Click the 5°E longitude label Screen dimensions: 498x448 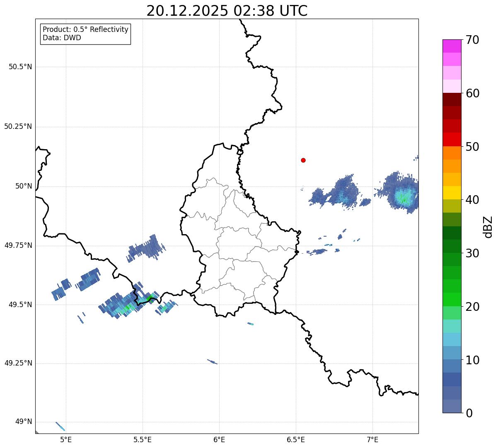pyautogui.click(x=66, y=439)
